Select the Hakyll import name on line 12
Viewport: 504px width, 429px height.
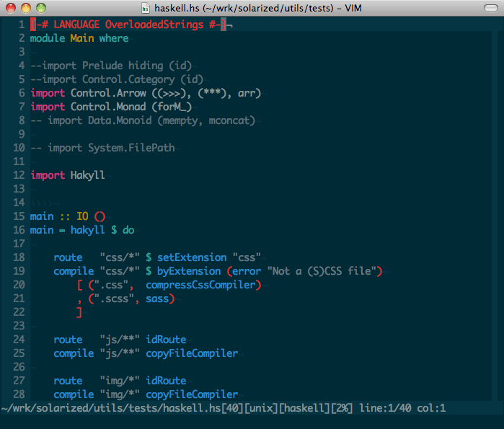click(x=87, y=175)
